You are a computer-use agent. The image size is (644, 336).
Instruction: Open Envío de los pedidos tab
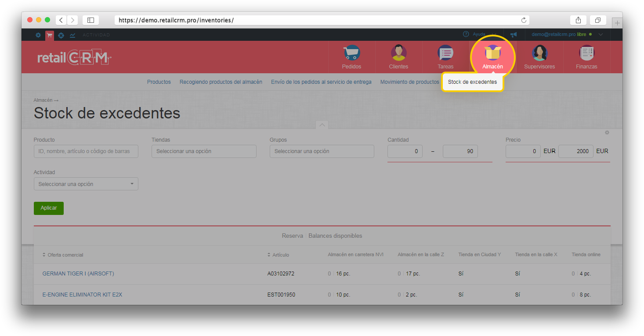[x=321, y=82]
